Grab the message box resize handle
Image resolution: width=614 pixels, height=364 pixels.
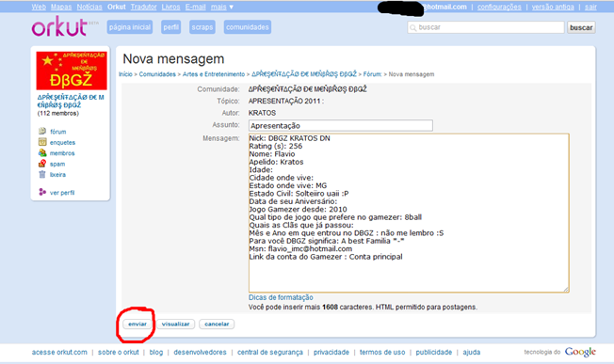(x=566, y=290)
